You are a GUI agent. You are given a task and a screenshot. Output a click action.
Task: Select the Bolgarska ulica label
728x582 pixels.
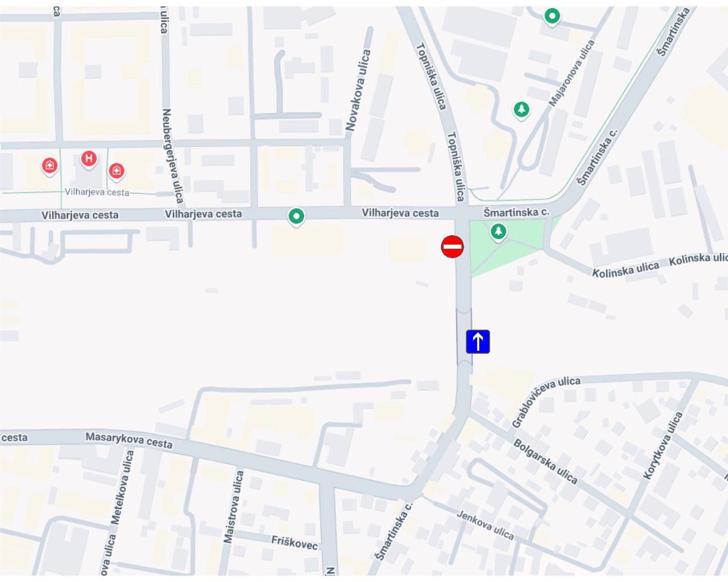[x=546, y=462]
